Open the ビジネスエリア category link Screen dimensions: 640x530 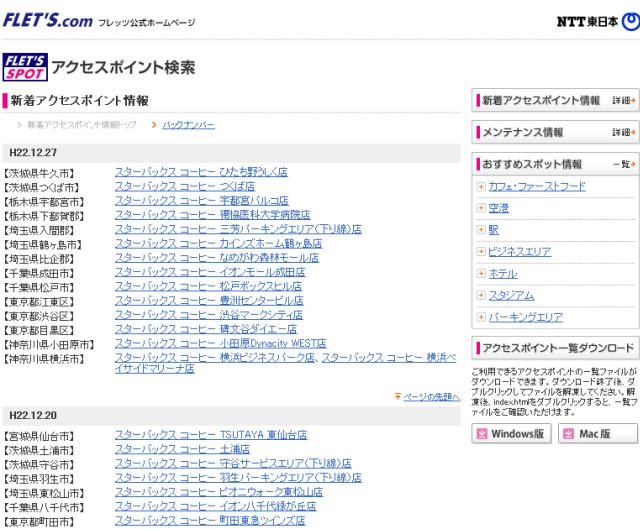[520, 252]
